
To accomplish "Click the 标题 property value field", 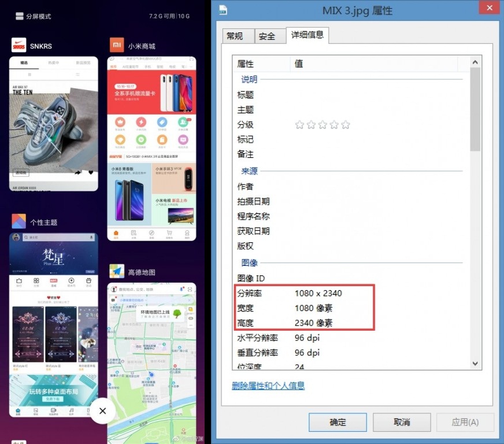I will coord(376,95).
